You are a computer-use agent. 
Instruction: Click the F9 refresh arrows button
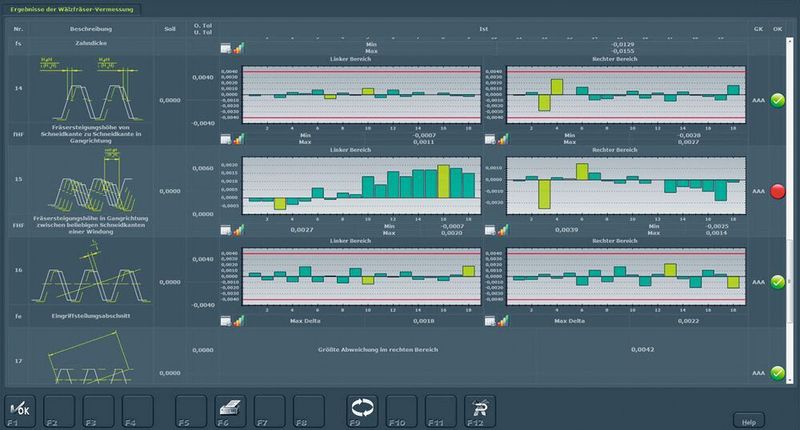(x=362, y=410)
